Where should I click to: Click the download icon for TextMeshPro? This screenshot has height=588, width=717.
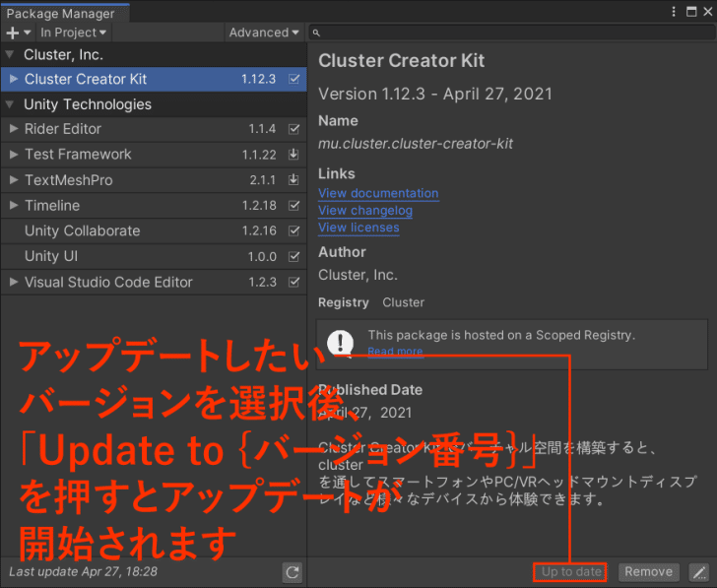pos(293,179)
